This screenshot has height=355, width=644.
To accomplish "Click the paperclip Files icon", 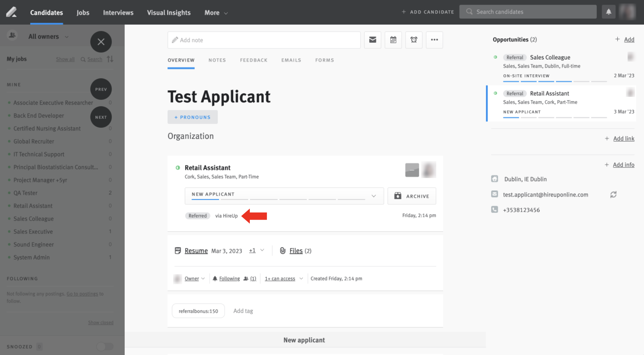I will tap(283, 251).
